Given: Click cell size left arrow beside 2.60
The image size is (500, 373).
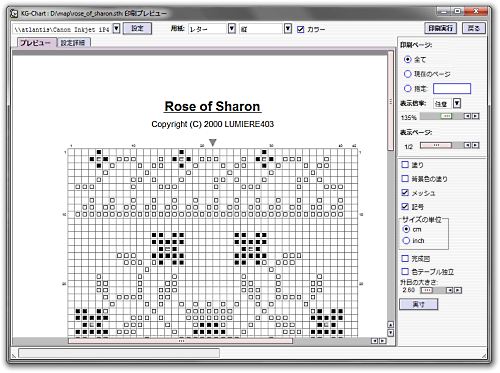Looking at the screenshot, I should coord(449,290).
